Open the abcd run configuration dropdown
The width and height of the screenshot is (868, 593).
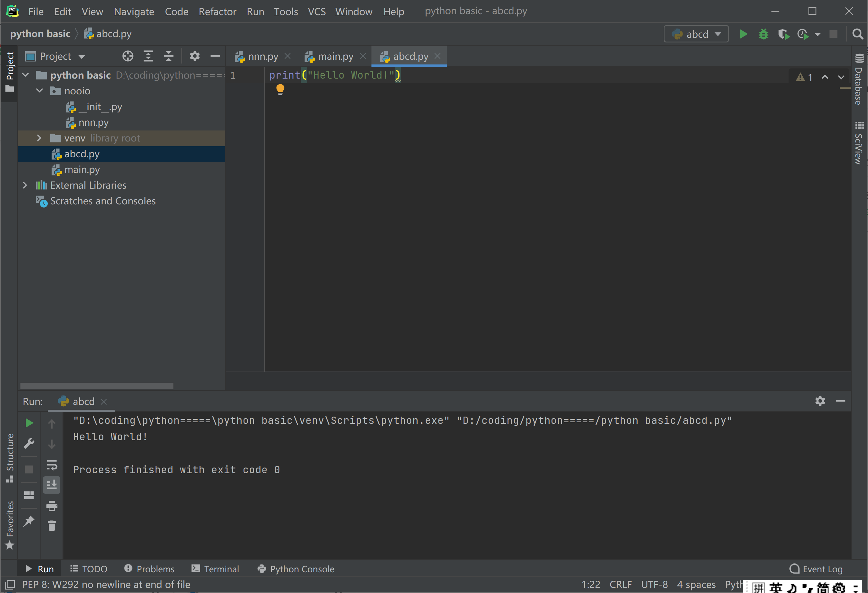tap(696, 34)
